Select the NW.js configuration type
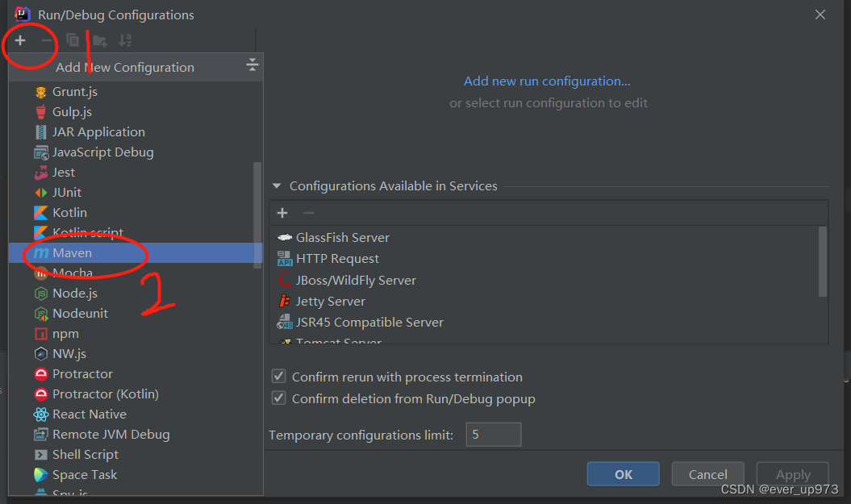 coord(136,354)
